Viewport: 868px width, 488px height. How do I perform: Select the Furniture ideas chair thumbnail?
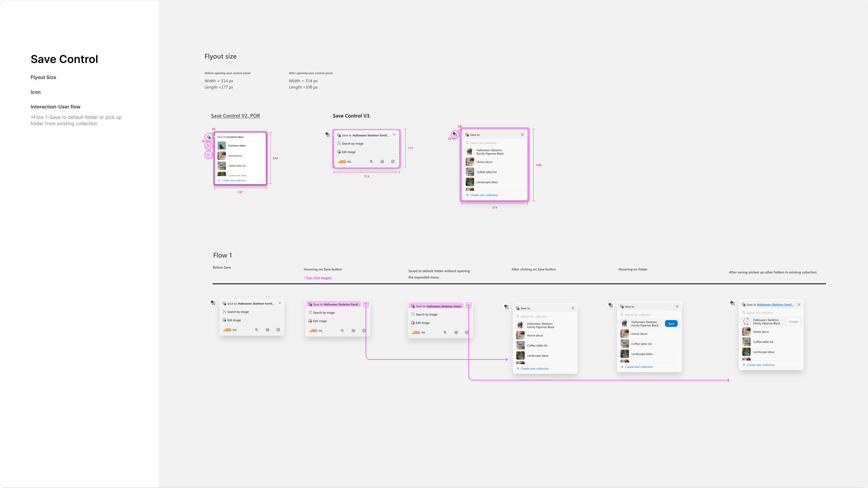click(222, 146)
